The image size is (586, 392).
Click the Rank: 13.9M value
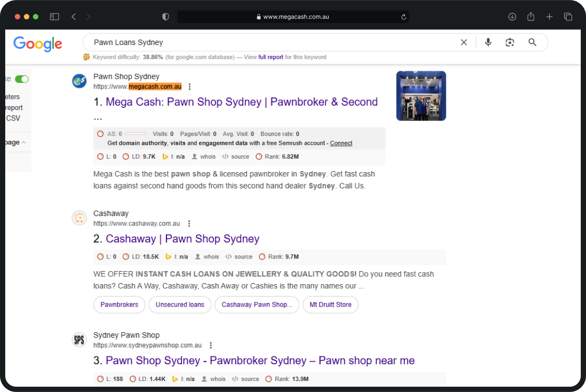291,379
